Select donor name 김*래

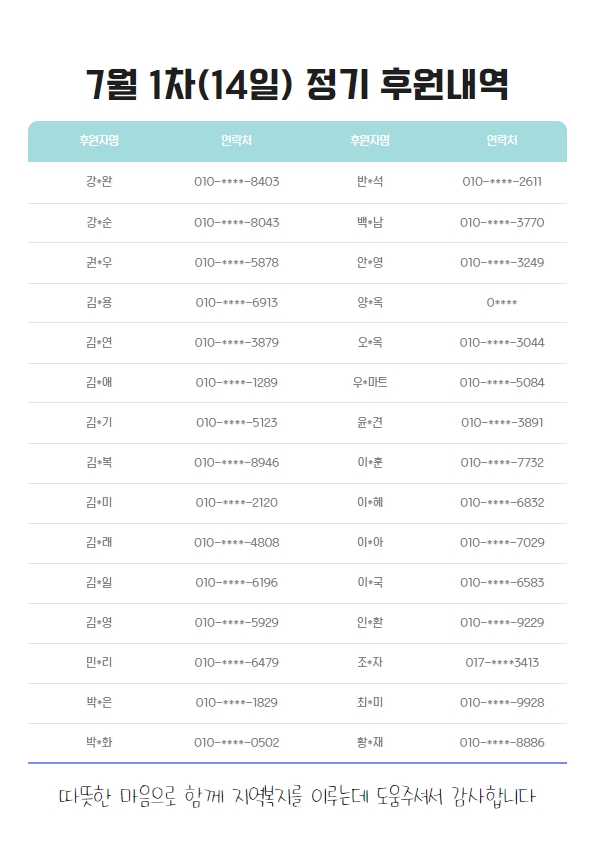pyautogui.click(x=99, y=542)
